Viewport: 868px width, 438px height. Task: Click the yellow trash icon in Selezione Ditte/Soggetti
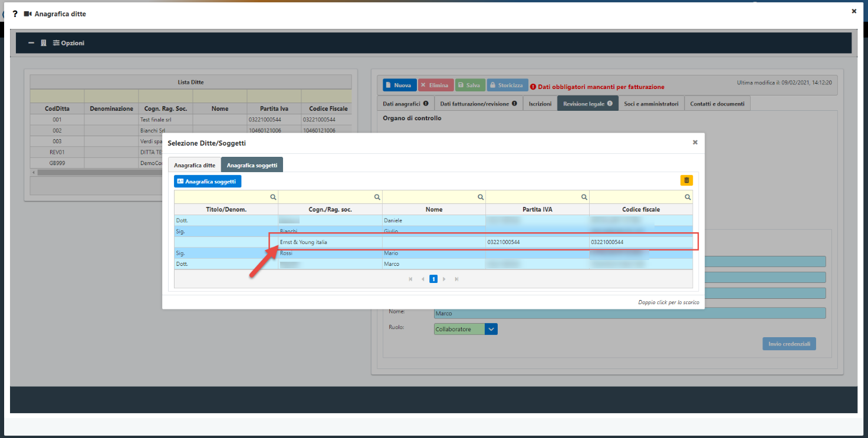point(686,181)
